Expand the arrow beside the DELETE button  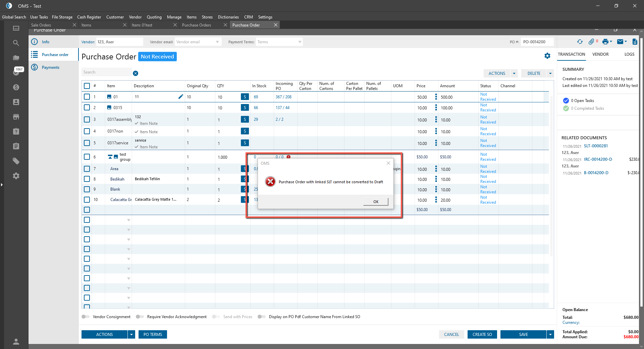coord(550,73)
